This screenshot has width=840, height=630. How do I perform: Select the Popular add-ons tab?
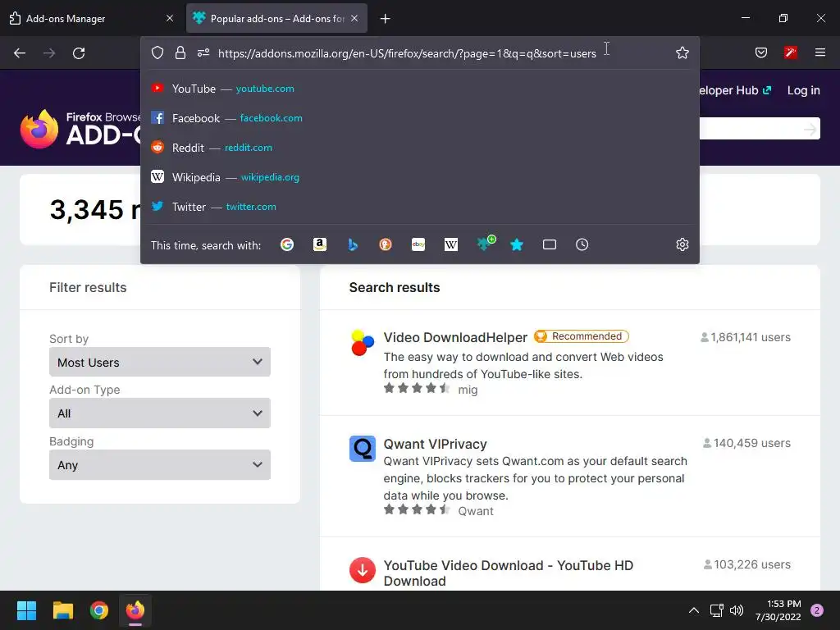(276, 18)
